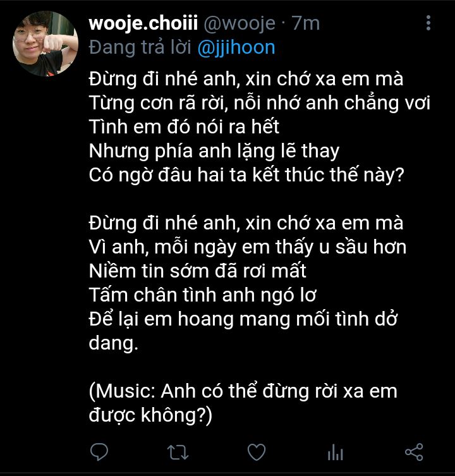Click the 'Đang trả lời' label
Screen dimensions: 455x476
(140, 48)
